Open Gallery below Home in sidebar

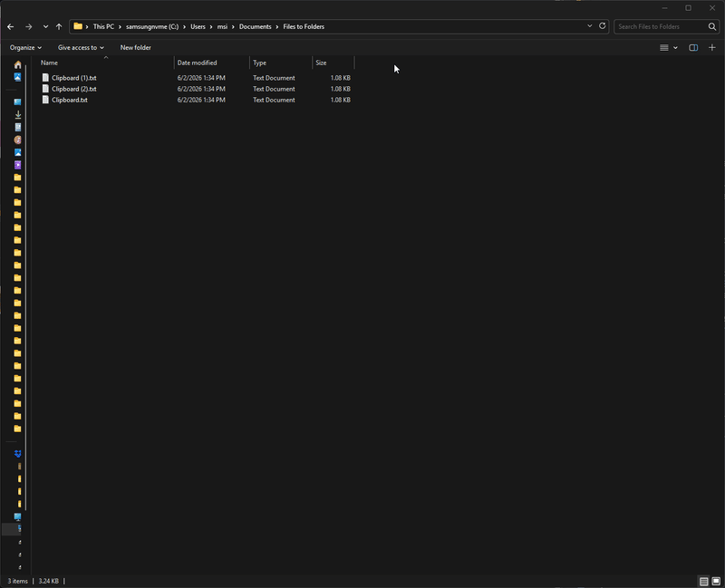(17, 77)
